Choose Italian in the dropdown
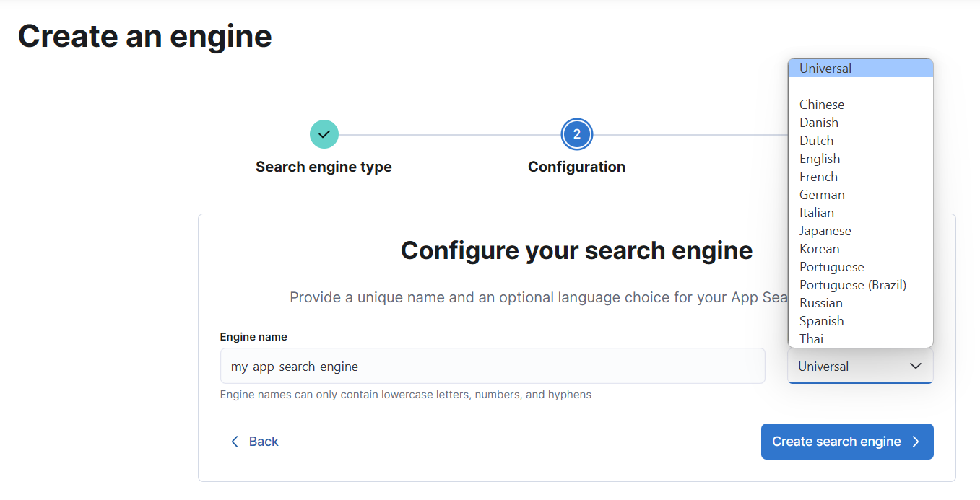980x500 pixels. point(817,213)
